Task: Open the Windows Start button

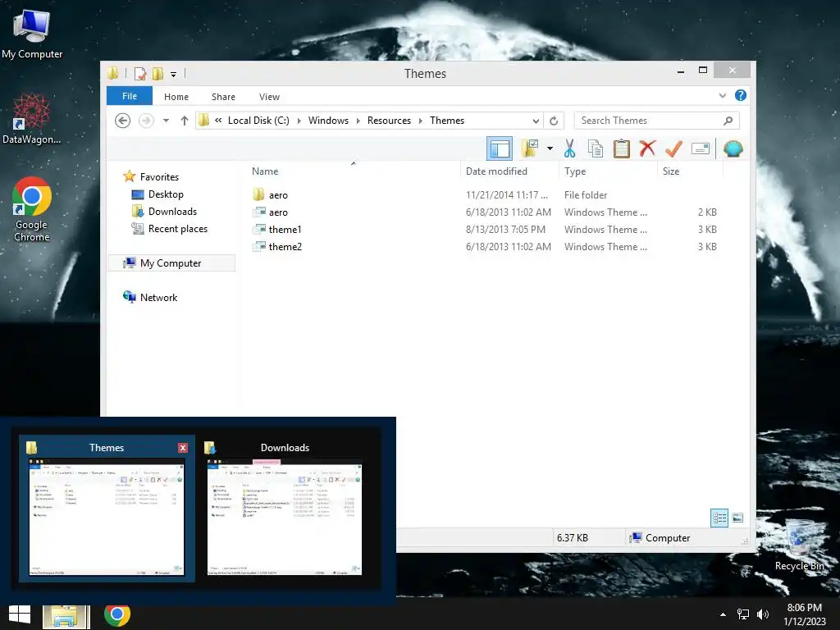Action: (x=20, y=615)
